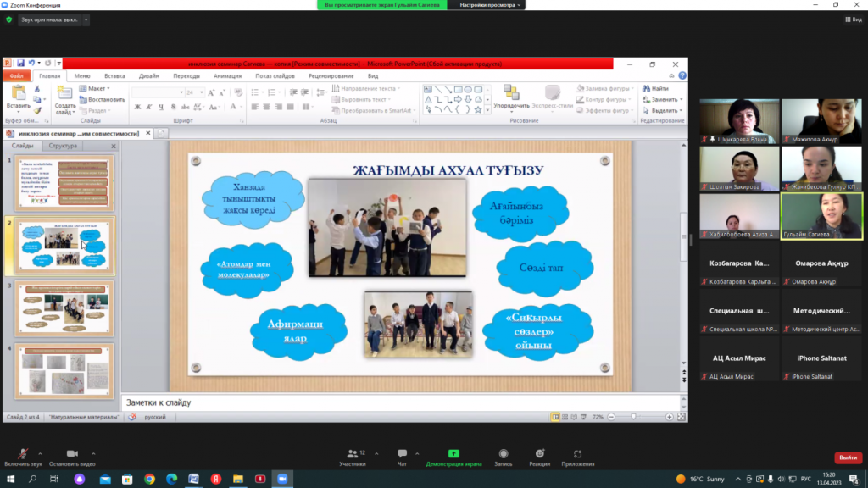The width and height of the screenshot is (868, 488).
Task: Open the Настройки просмотра dropdown
Action: click(x=490, y=5)
